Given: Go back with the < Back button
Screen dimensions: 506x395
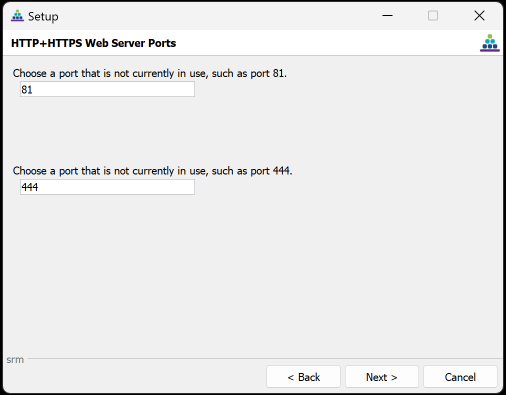Looking at the screenshot, I should click(x=303, y=377).
